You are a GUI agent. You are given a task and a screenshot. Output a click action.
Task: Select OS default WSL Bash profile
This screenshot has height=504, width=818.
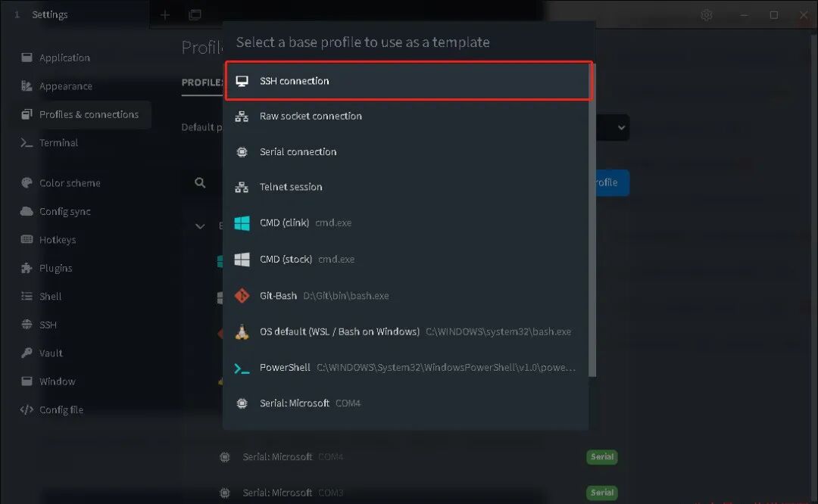[407, 331]
